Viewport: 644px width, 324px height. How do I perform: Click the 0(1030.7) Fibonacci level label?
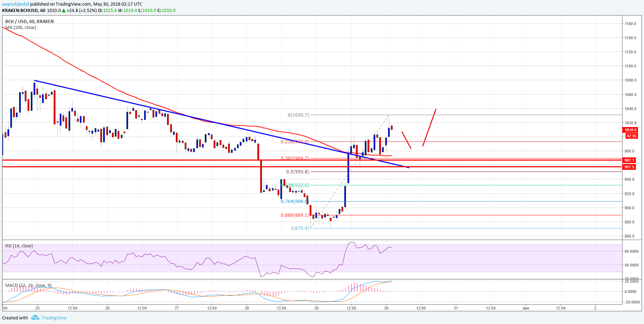tap(298, 115)
